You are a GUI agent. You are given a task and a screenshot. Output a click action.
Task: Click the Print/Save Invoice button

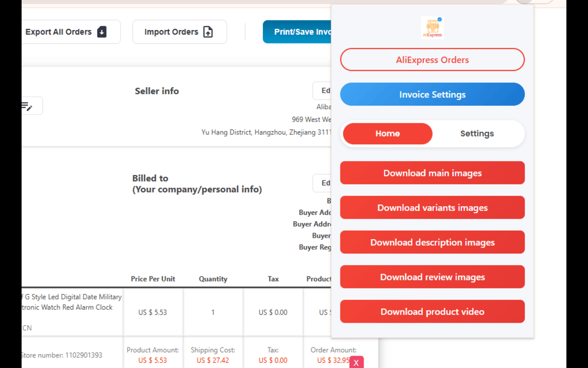coord(297,32)
